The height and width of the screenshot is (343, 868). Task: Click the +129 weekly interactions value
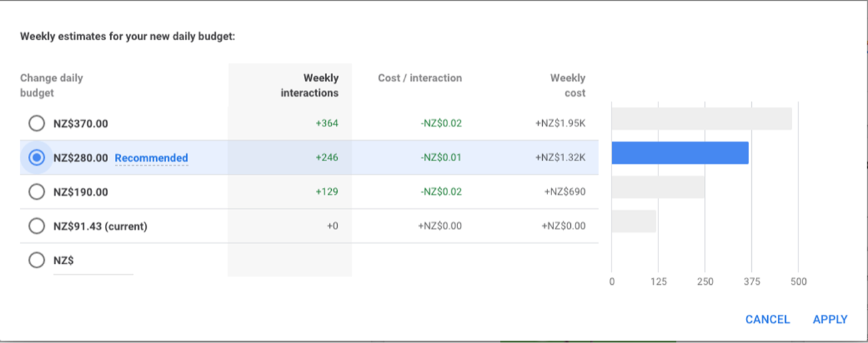click(327, 192)
